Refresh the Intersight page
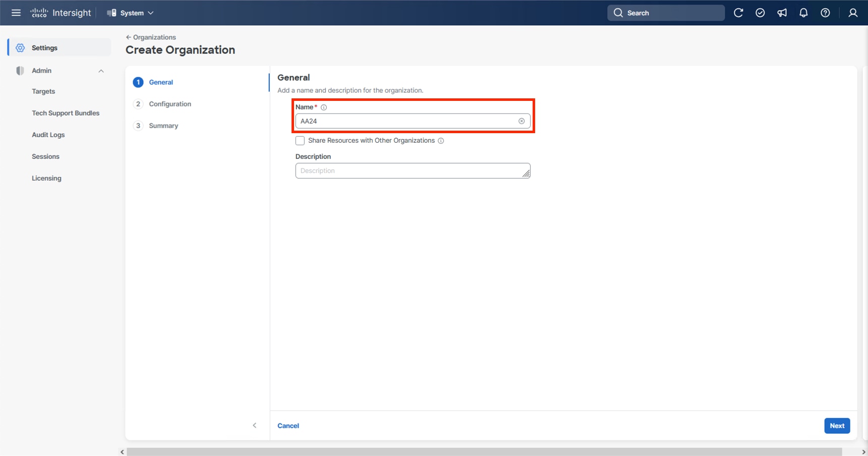Image resolution: width=868 pixels, height=456 pixels. click(x=738, y=13)
